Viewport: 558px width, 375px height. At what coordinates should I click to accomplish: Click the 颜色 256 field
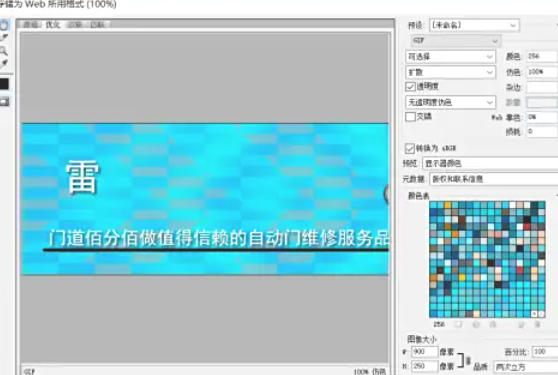542,56
